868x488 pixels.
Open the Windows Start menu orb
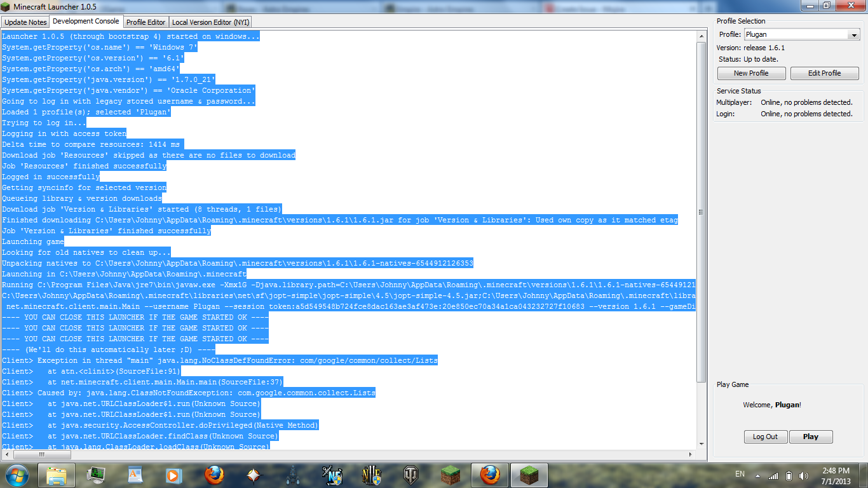(x=17, y=475)
